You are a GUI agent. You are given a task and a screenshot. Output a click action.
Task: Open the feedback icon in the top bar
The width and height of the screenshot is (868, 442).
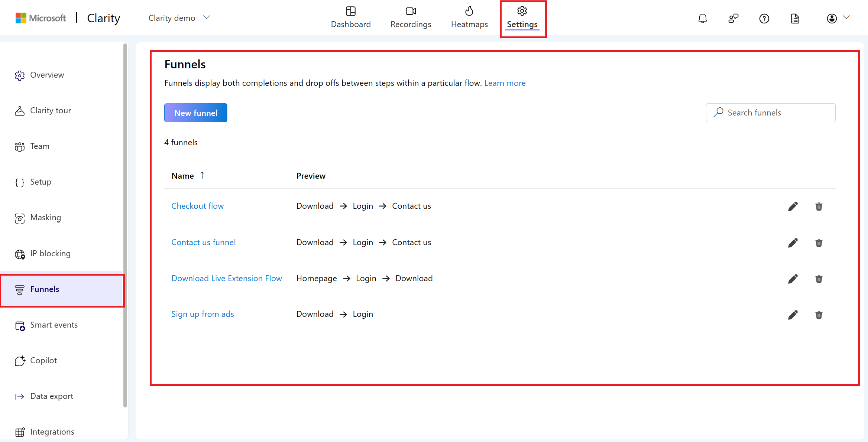tap(733, 18)
